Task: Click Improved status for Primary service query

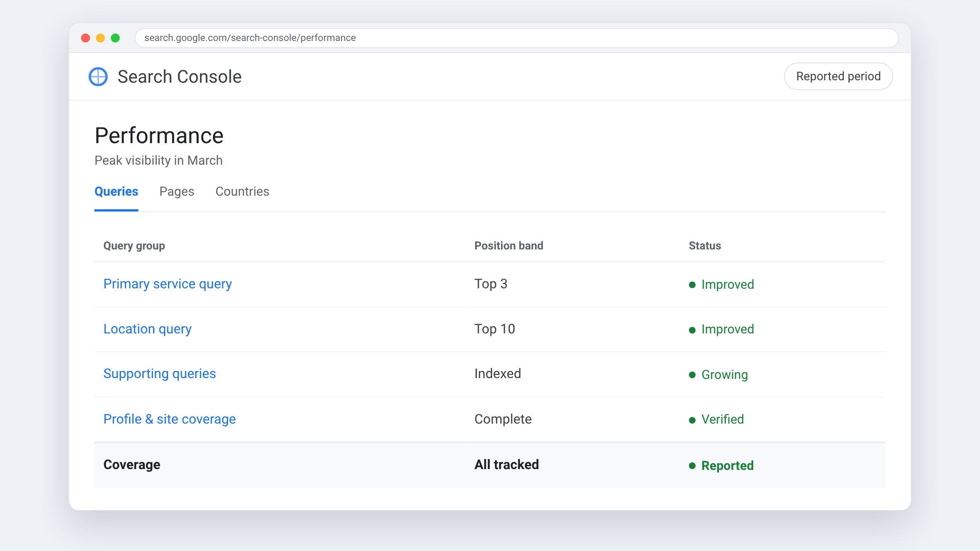Action: pyautogui.click(x=721, y=285)
